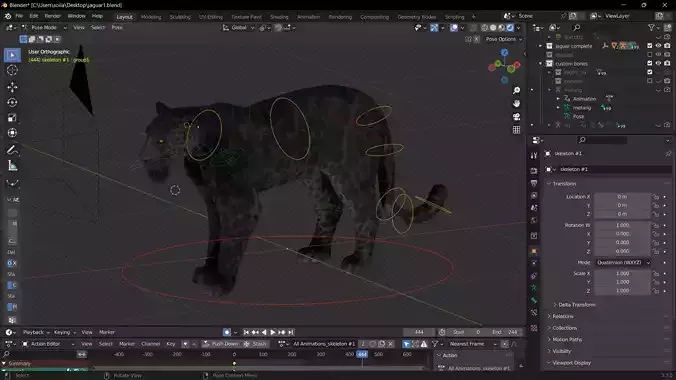Toggle only show selected filter in Action Editor

[406, 344]
